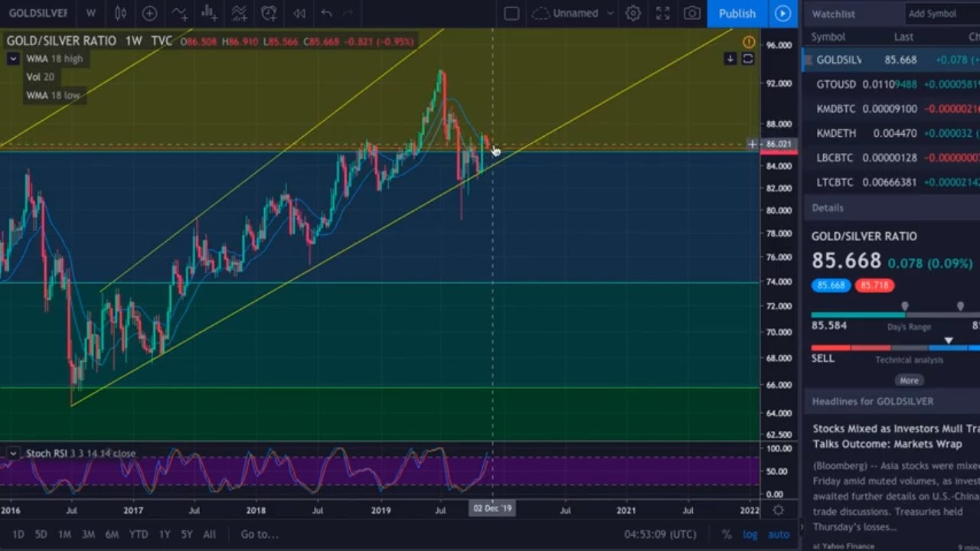
Task: Click the Publish button
Action: point(737,13)
